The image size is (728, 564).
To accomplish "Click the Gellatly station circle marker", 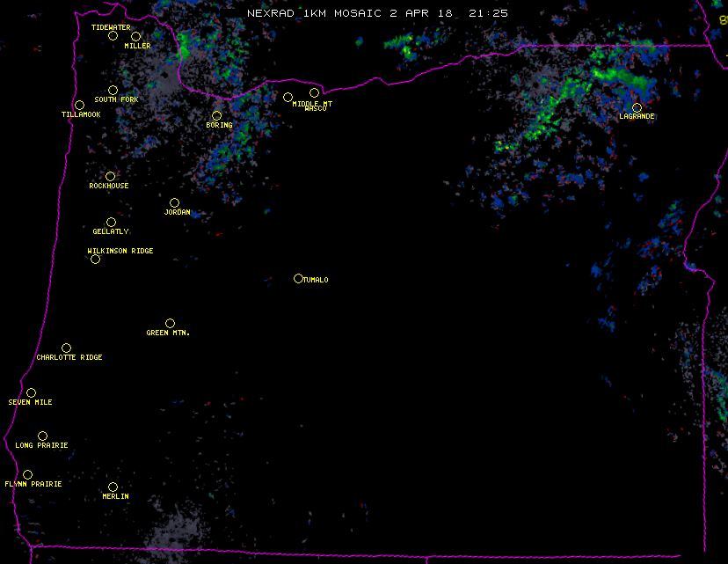I will (111, 222).
